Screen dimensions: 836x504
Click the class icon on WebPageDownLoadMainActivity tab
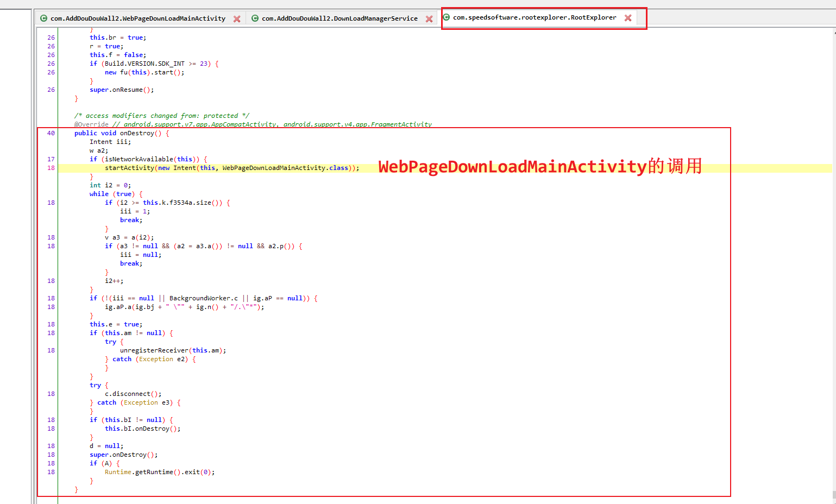pyautogui.click(x=44, y=18)
